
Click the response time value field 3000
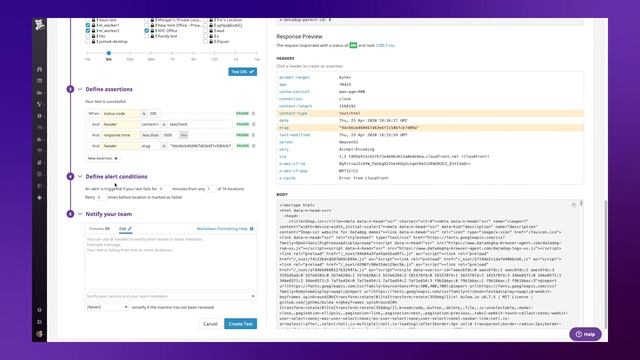tap(170, 135)
